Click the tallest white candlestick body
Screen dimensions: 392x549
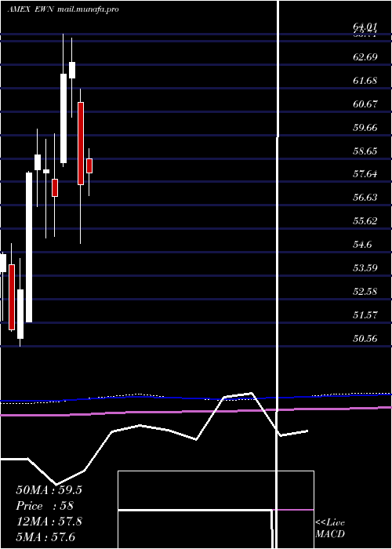coord(29,247)
